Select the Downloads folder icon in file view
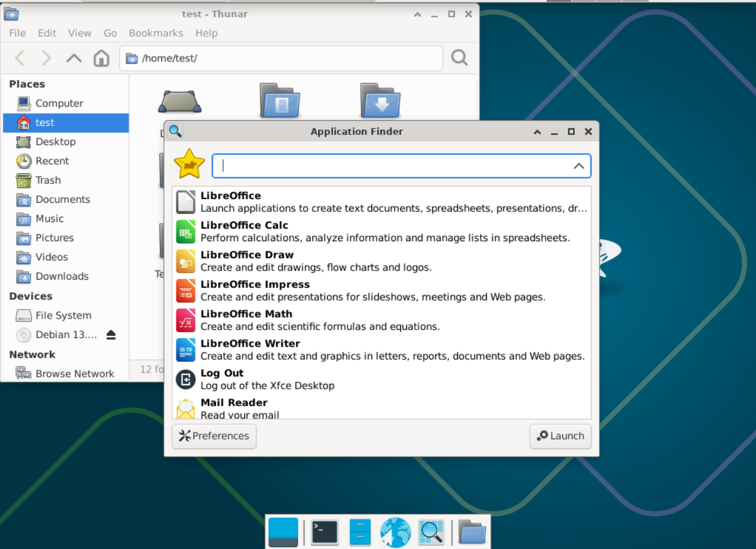 380,100
